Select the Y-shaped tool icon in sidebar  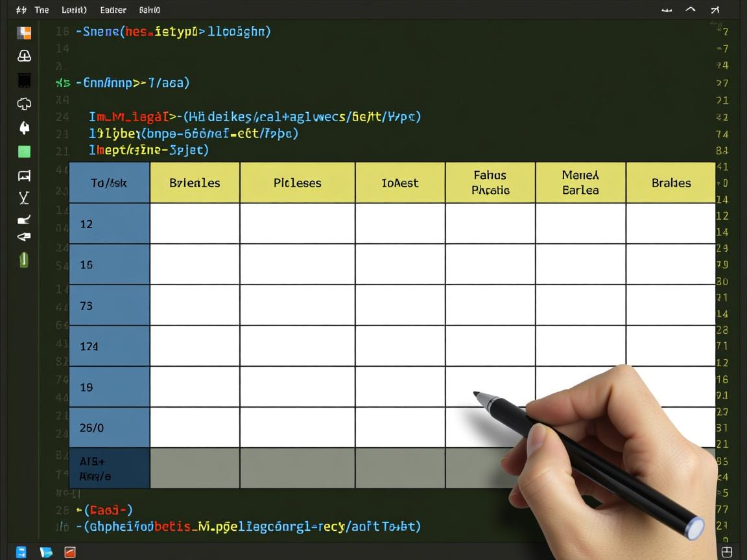pos(24,198)
